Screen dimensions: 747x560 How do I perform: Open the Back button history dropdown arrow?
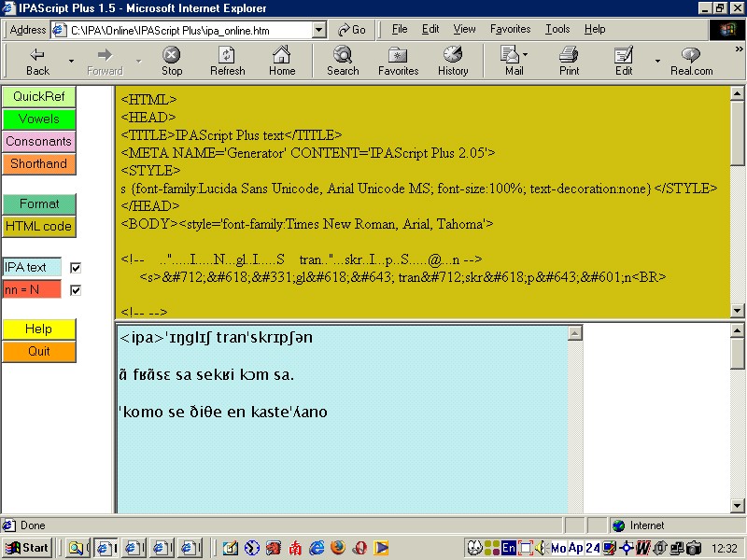(x=72, y=61)
